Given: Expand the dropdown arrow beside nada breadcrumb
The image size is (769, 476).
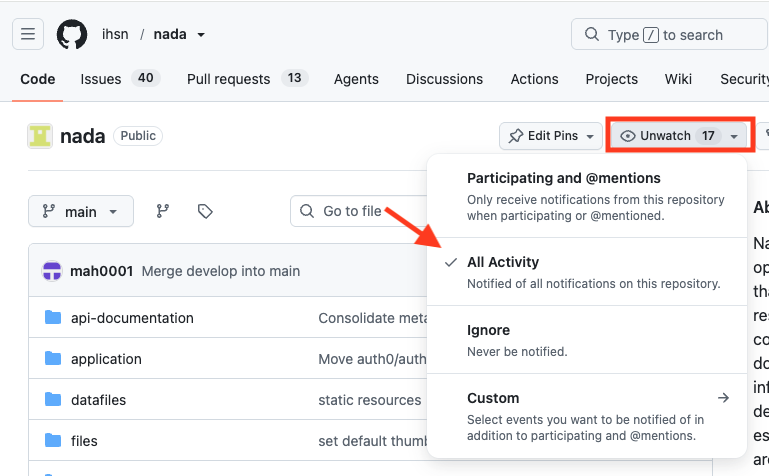Looking at the screenshot, I should [x=201, y=35].
